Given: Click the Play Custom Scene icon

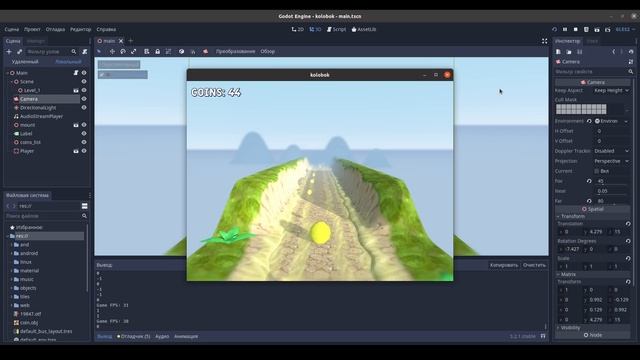Looking at the screenshot, I should click(x=608, y=29).
